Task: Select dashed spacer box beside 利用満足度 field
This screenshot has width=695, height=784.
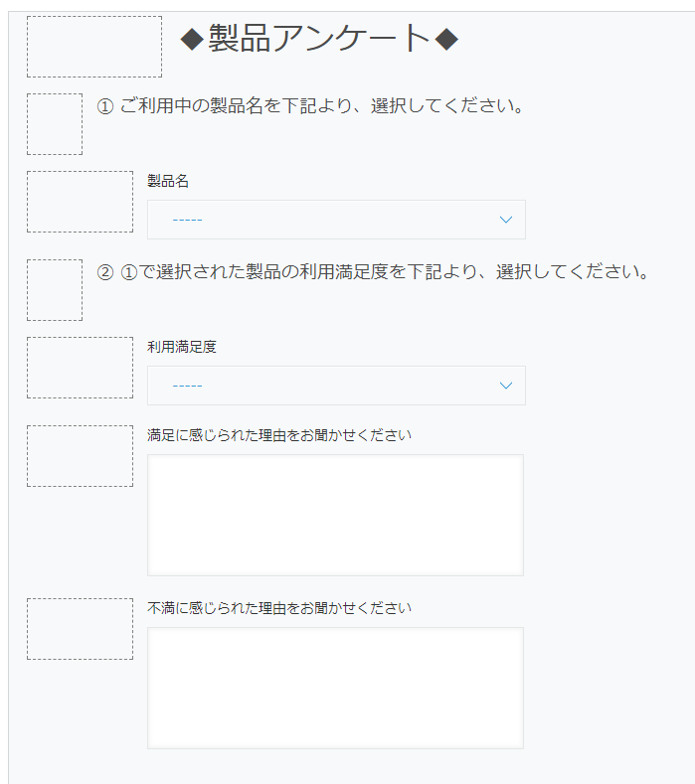Action: coord(80,368)
